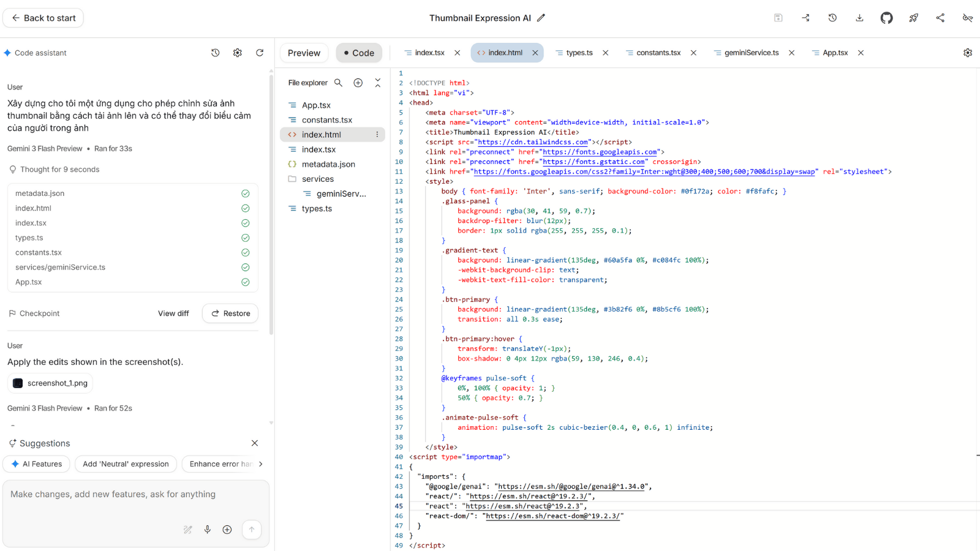Go Back to start
The image size is (980, 551).
click(x=43, y=18)
